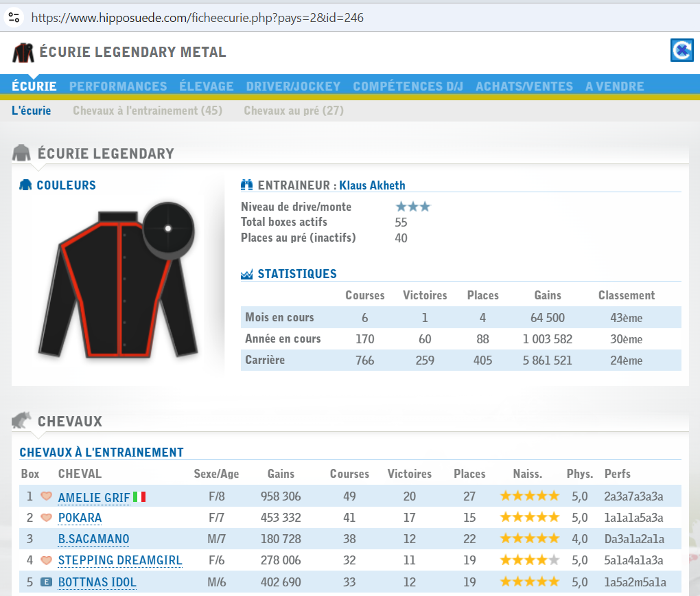
Task: Show Chevaux à l'entrainement (45) sub-tab
Action: 148,111
